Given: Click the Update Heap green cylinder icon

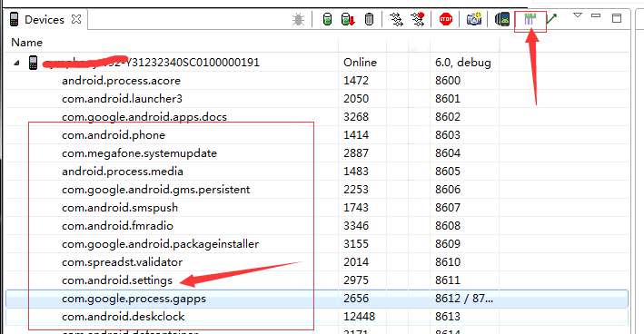Looking at the screenshot, I should (327, 19).
